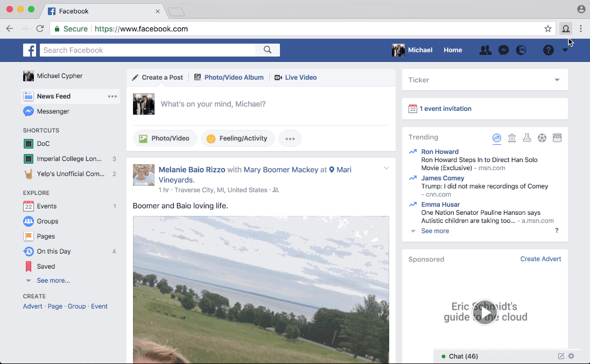The height and width of the screenshot is (364, 590).
Task: Open post options chevron on Melanie's post
Action: tap(386, 168)
